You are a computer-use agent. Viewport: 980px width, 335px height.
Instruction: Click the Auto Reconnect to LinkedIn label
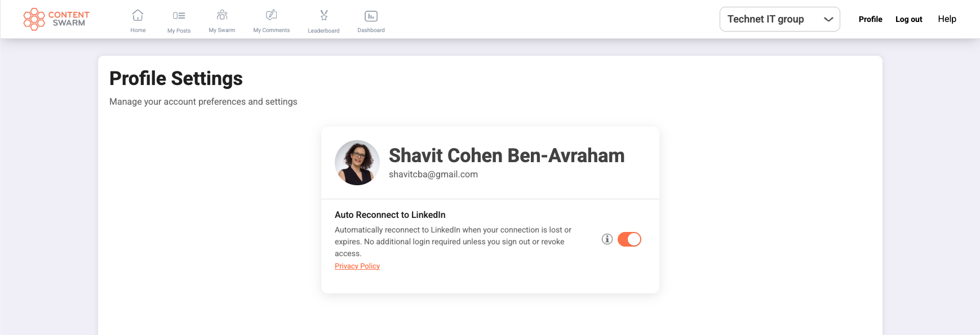(x=390, y=215)
